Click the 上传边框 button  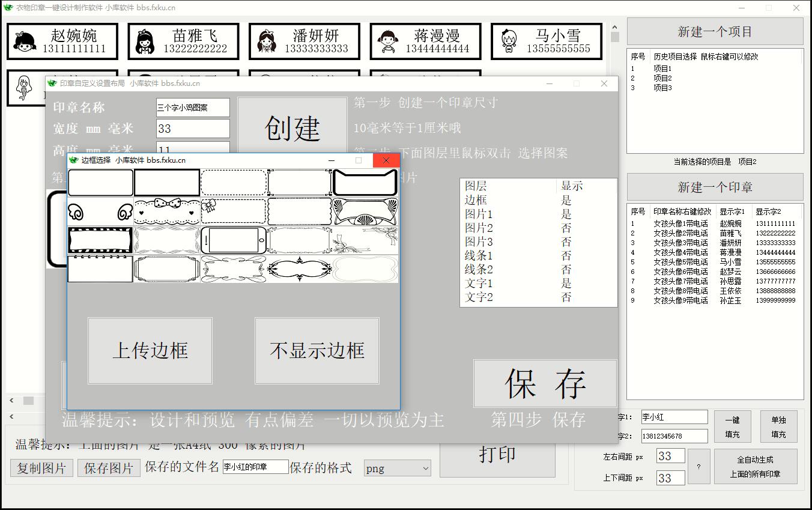tap(150, 351)
